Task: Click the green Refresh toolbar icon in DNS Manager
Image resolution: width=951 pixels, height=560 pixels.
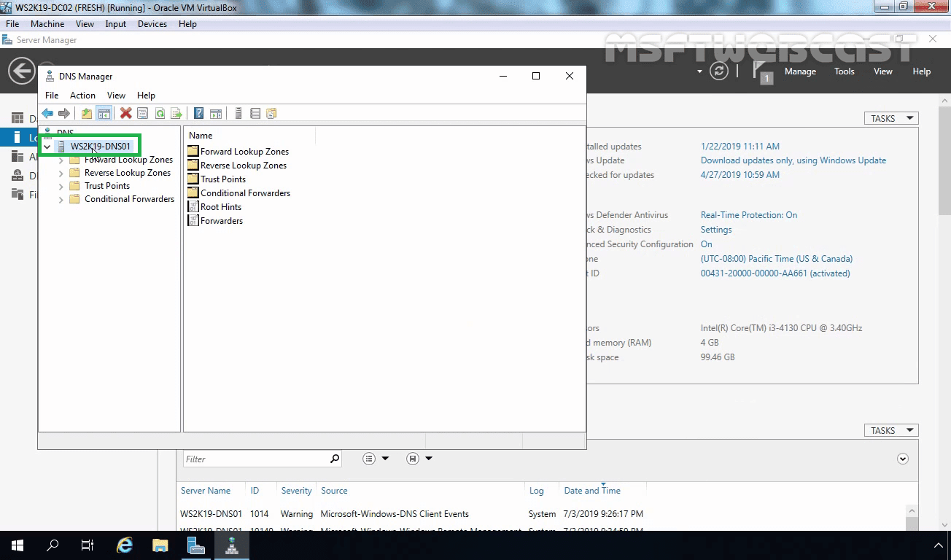Action: pyautogui.click(x=160, y=113)
